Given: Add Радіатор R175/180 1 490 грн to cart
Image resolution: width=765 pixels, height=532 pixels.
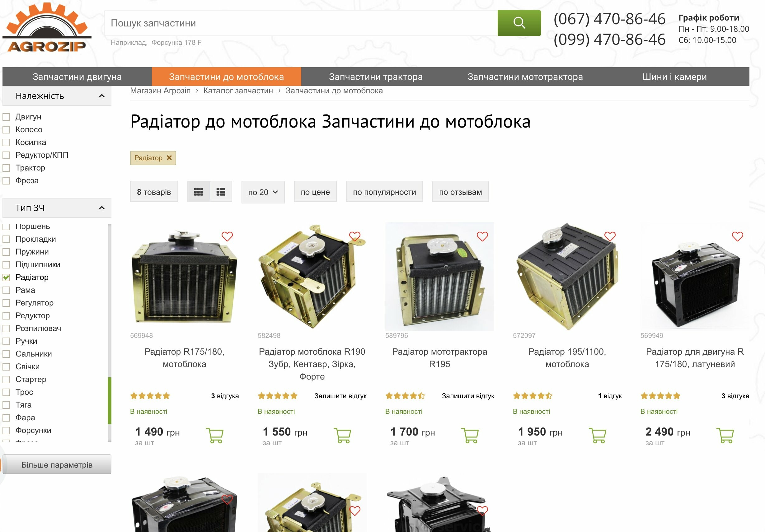Looking at the screenshot, I should click(x=215, y=435).
